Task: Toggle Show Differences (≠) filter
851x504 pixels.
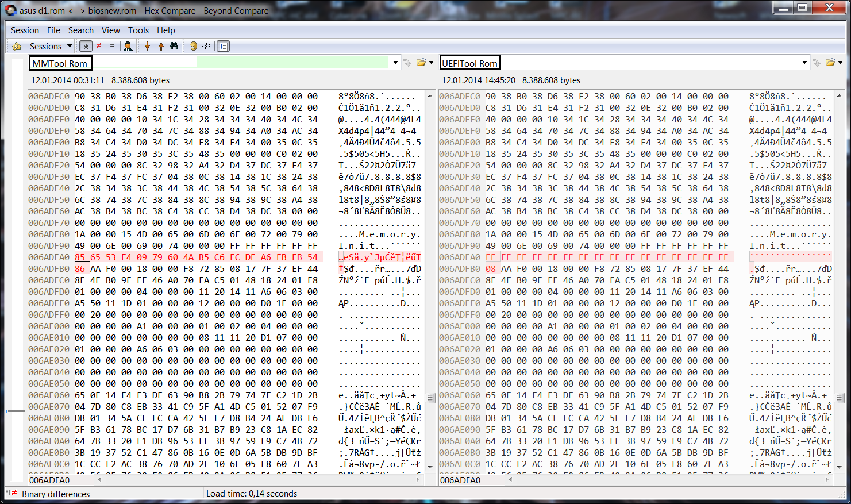Action: point(99,46)
